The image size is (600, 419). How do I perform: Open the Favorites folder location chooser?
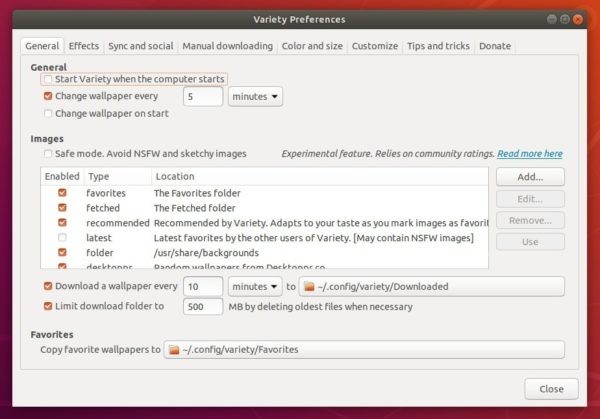(x=365, y=350)
